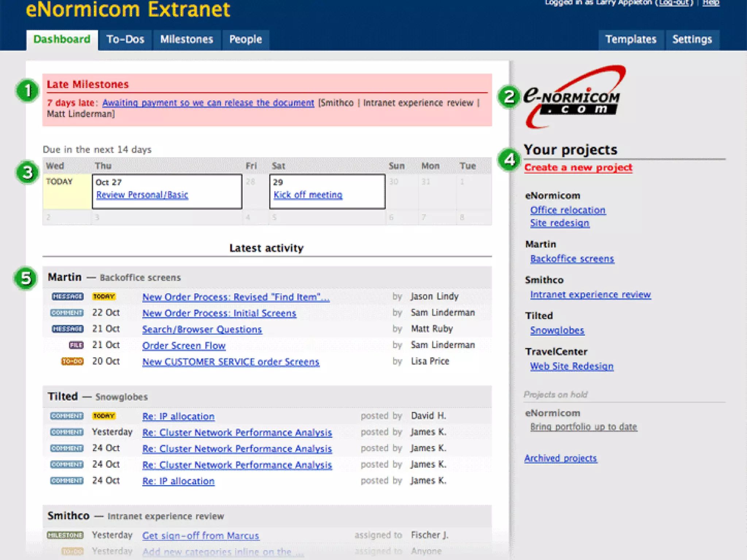The height and width of the screenshot is (560, 747).
Task: Click the orange TO-DO badge on 20 Oct row
Action: (72, 361)
